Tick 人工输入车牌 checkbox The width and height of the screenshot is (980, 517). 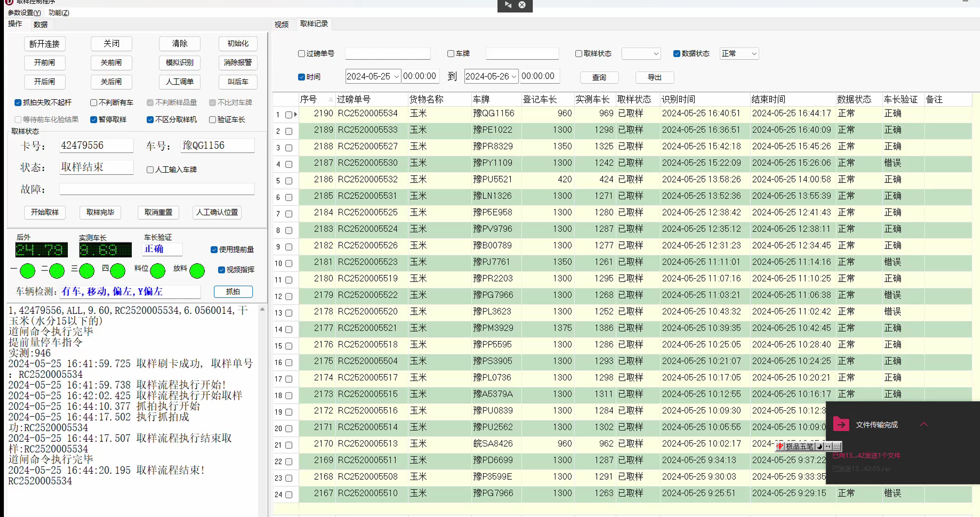coord(150,170)
